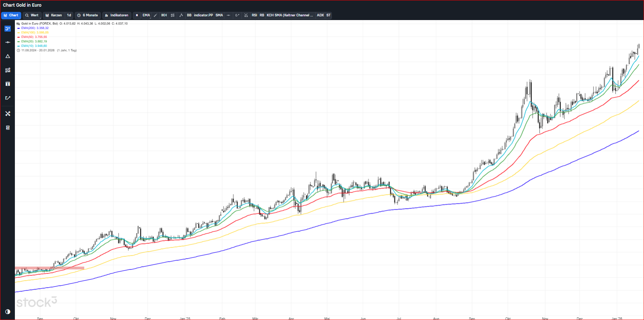Image resolution: width=644 pixels, height=320 pixels.
Task: Click the 1d interval button
Action: pyautogui.click(x=69, y=15)
